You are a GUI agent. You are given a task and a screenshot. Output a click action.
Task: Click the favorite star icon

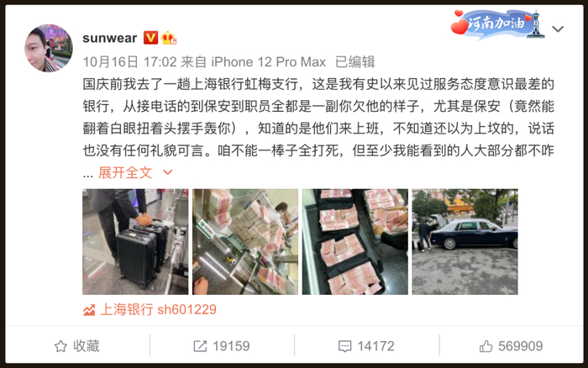[60, 346]
